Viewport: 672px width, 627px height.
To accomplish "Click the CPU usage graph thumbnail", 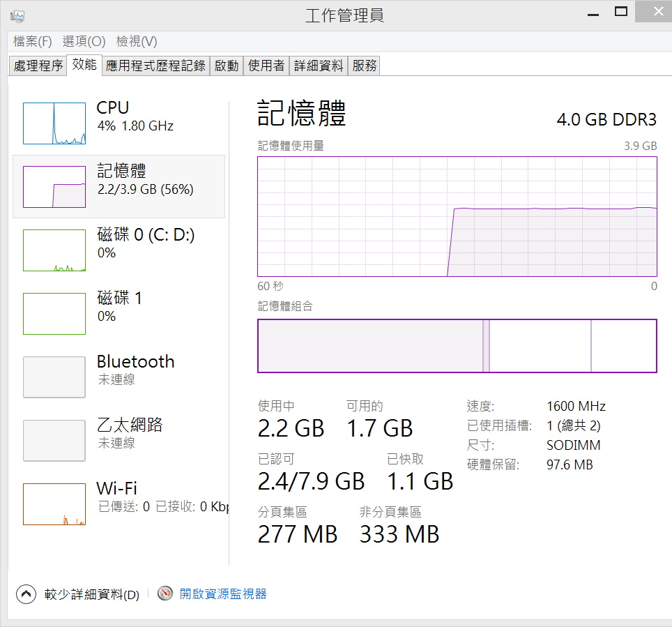I will 54,123.
